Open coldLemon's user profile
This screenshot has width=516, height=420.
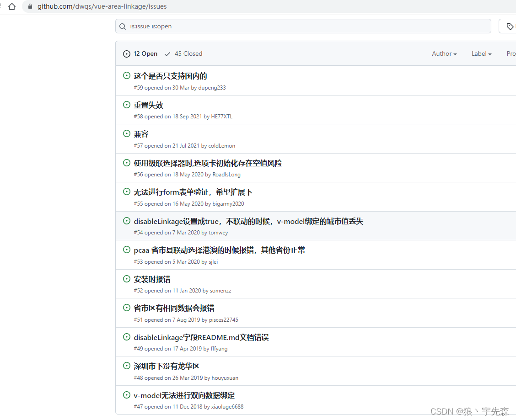click(221, 145)
